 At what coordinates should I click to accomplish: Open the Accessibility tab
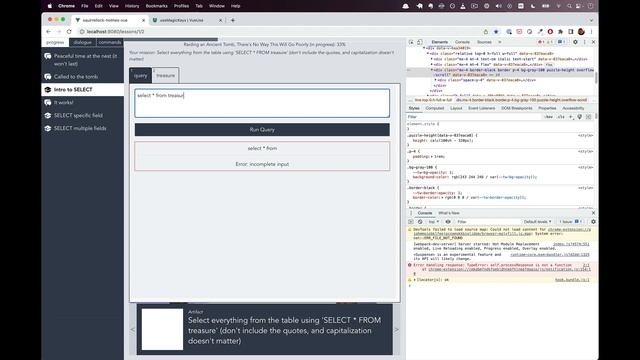(573, 108)
